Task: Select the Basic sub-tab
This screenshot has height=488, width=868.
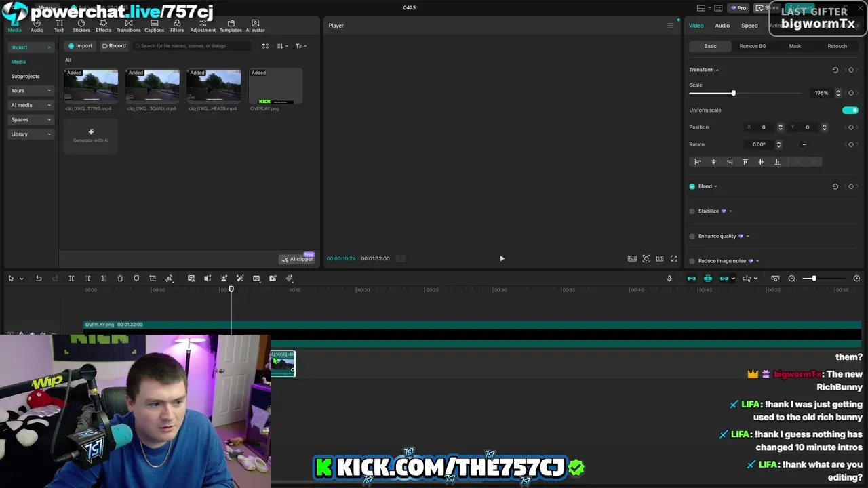Action: [x=710, y=46]
